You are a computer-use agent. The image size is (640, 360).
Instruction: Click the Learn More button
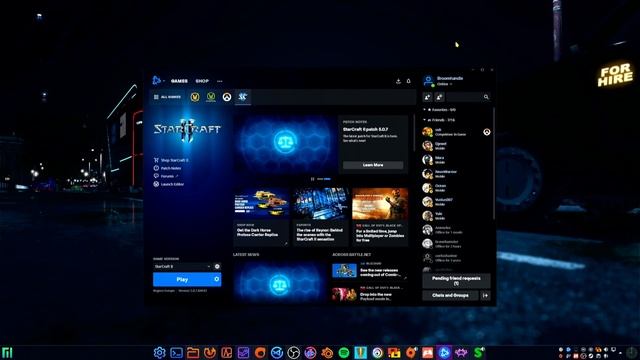(x=373, y=165)
